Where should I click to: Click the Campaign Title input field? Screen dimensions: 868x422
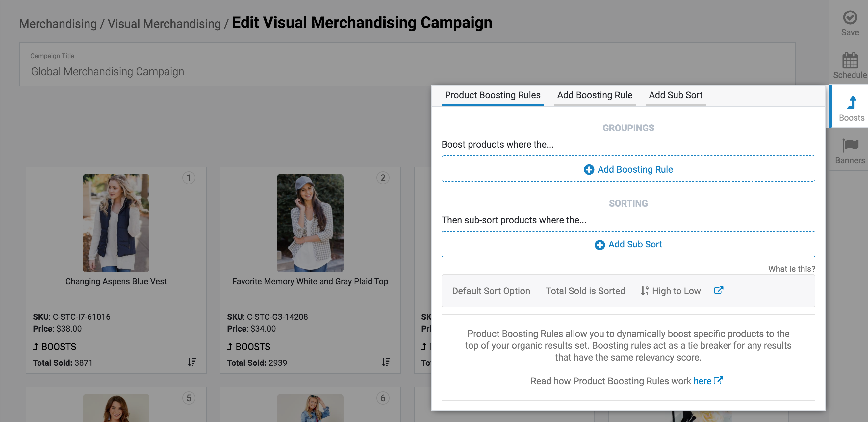click(x=405, y=71)
